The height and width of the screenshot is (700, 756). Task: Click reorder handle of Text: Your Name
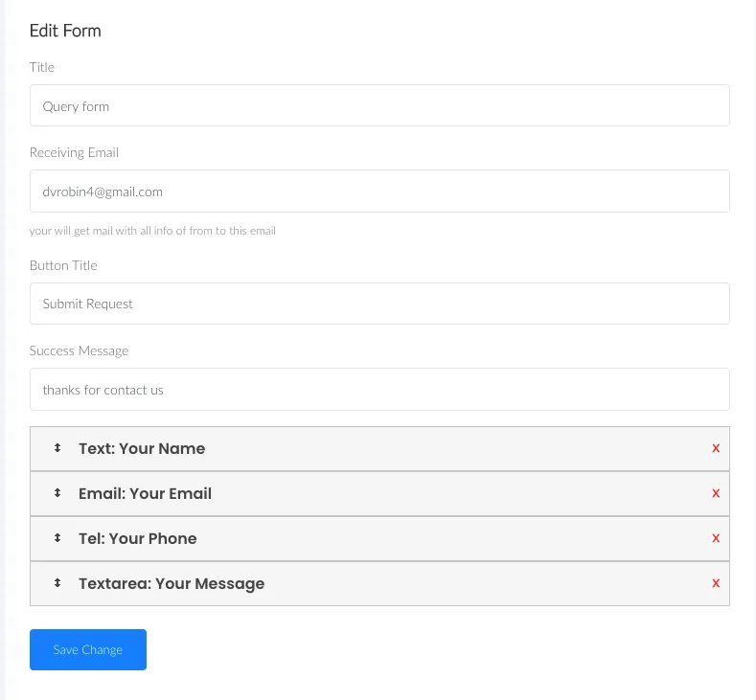57,448
